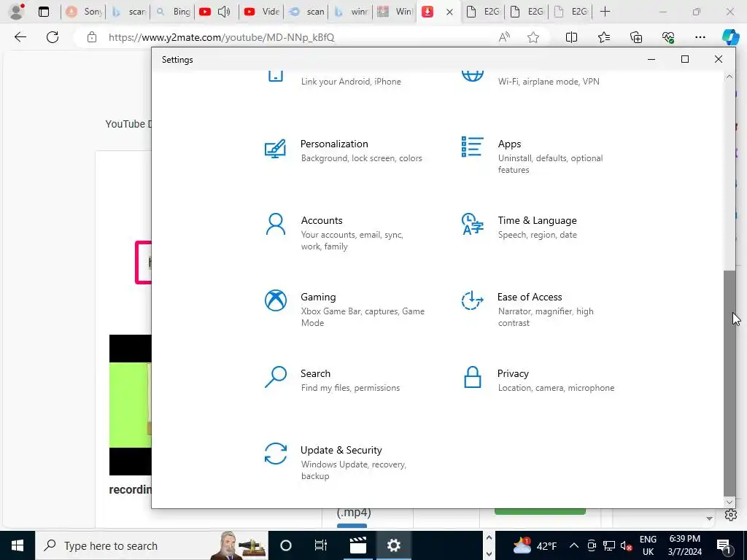Image resolution: width=747 pixels, height=560 pixels.
Task: Open the Copilot icon in Edge
Action: 730,37
